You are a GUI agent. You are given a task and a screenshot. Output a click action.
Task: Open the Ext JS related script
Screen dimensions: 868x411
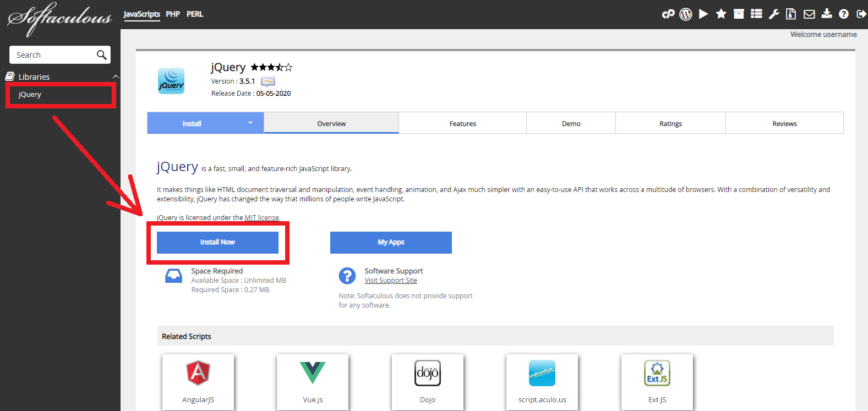pyautogui.click(x=657, y=382)
